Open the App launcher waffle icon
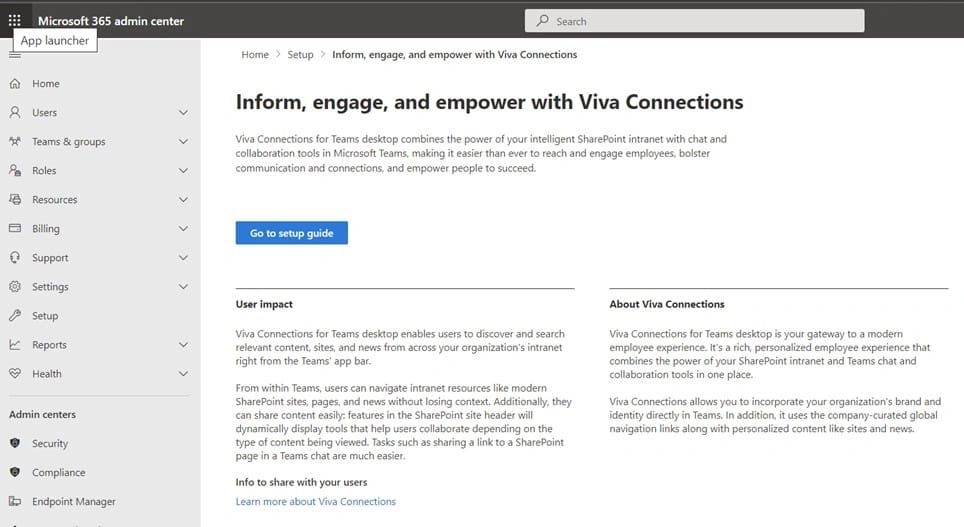This screenshot has width=964, height=527. [14, 20]
